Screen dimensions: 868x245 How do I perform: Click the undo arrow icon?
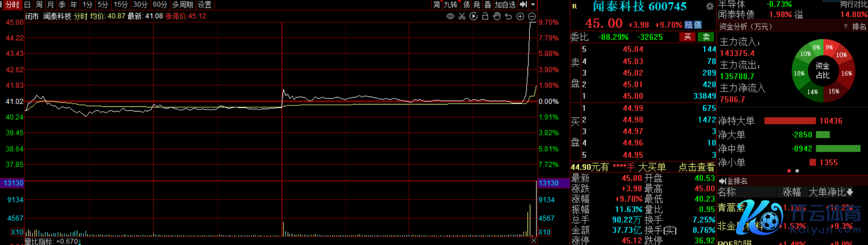tap(509, 16)
